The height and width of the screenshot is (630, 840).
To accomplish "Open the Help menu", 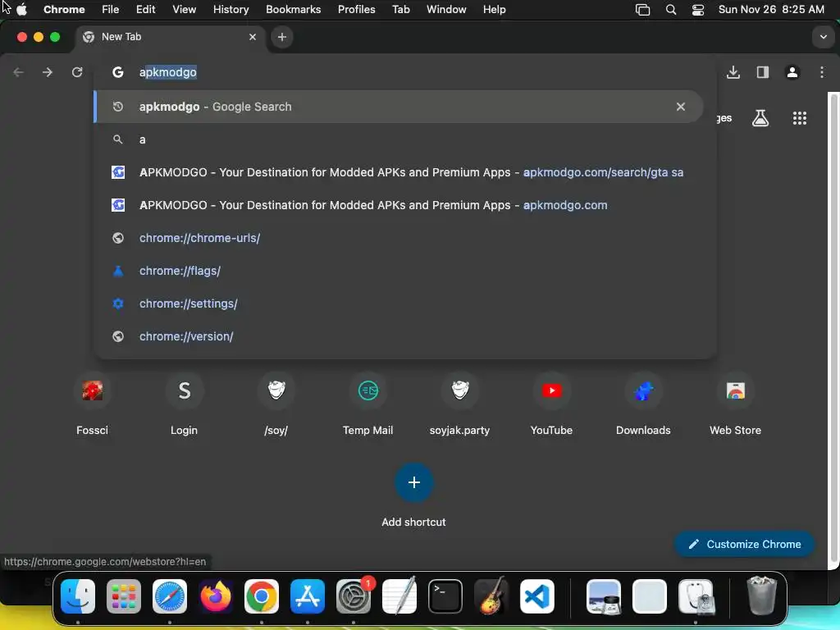I will (494, 9).
